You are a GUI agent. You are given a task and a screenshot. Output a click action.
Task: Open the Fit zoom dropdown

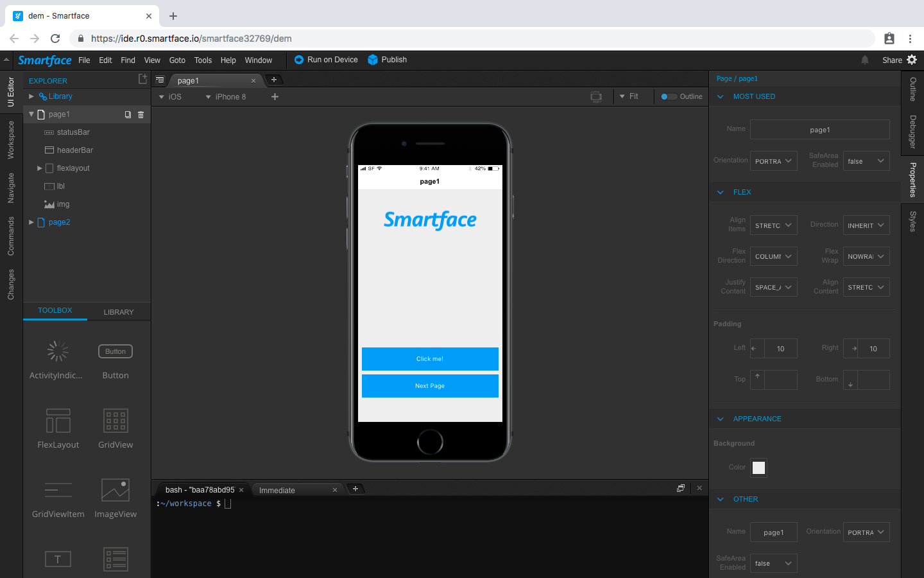tap(629, 96)
